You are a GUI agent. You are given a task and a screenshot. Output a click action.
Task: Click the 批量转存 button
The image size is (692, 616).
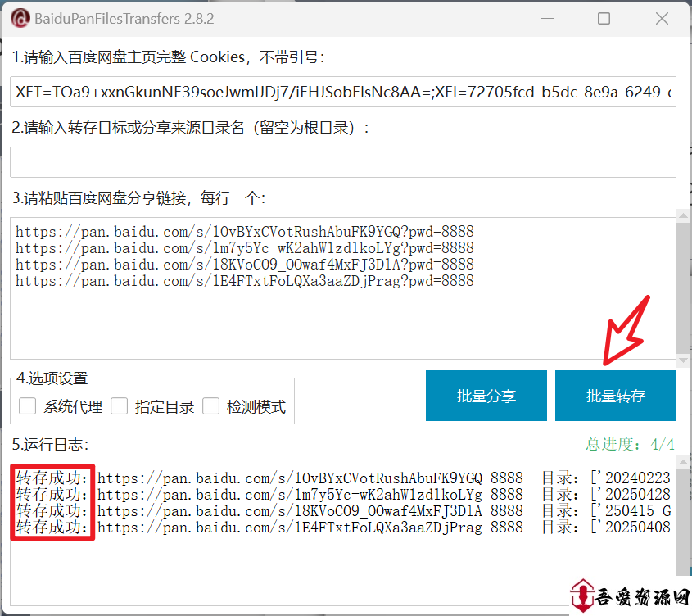(x=616, y=396)
